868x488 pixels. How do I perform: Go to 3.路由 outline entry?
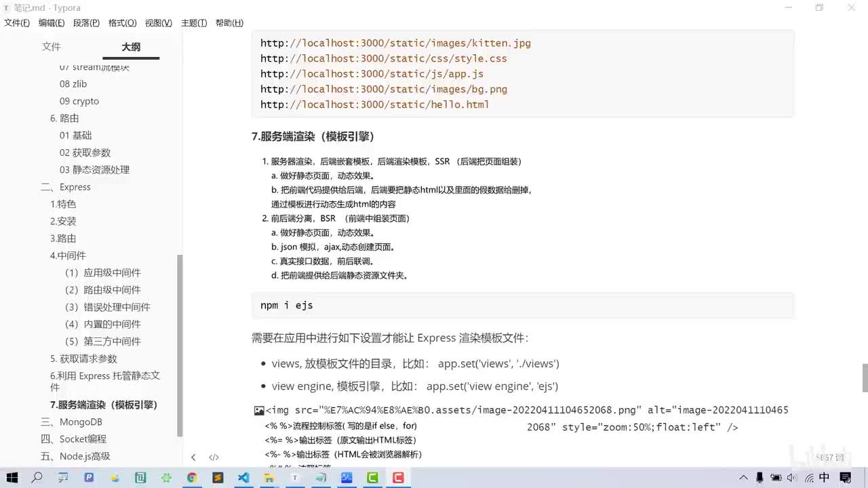point(63,239)
